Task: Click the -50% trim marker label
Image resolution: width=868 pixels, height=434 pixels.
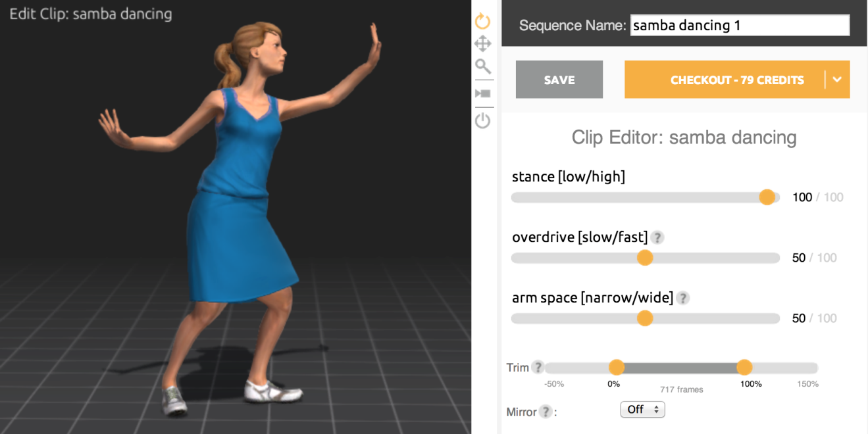Action: (554, 384)
